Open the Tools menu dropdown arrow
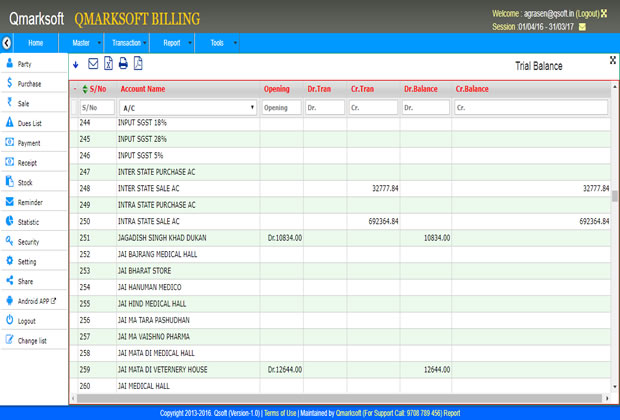This screenshot has height=420, width=620. (x=235, y=43)
